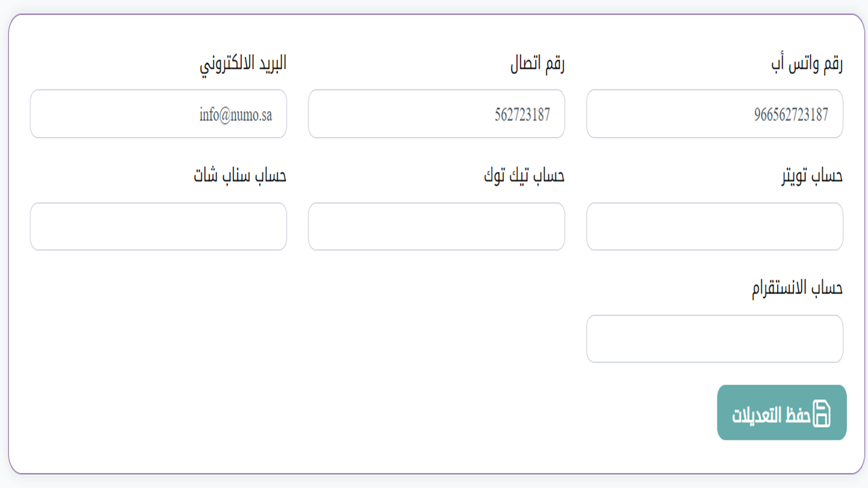Click the حساب الانستقرام label
868x488 pixels.
click(797, 288)
